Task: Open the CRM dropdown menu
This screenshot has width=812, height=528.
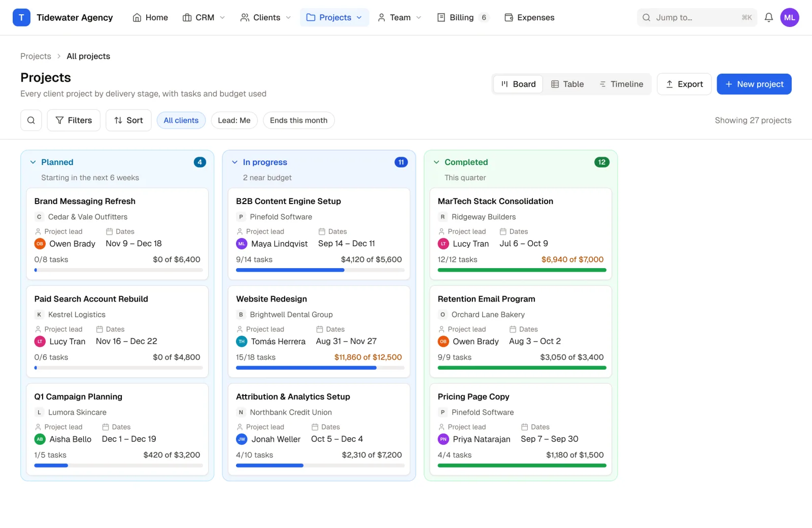Action: (204, 17)
